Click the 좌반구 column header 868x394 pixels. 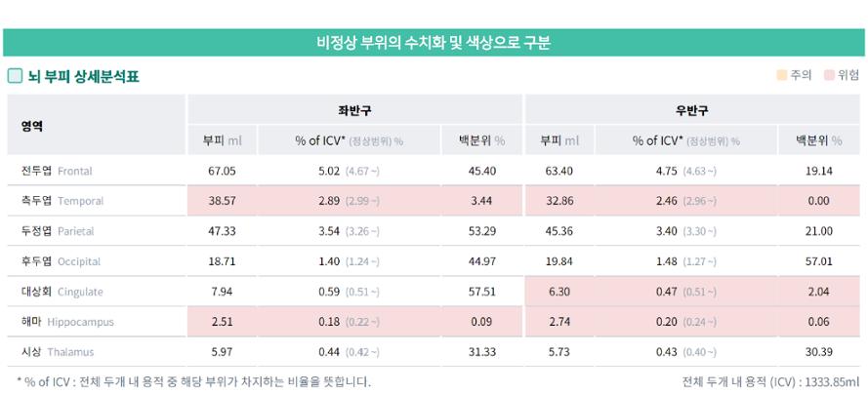[354, 110]
